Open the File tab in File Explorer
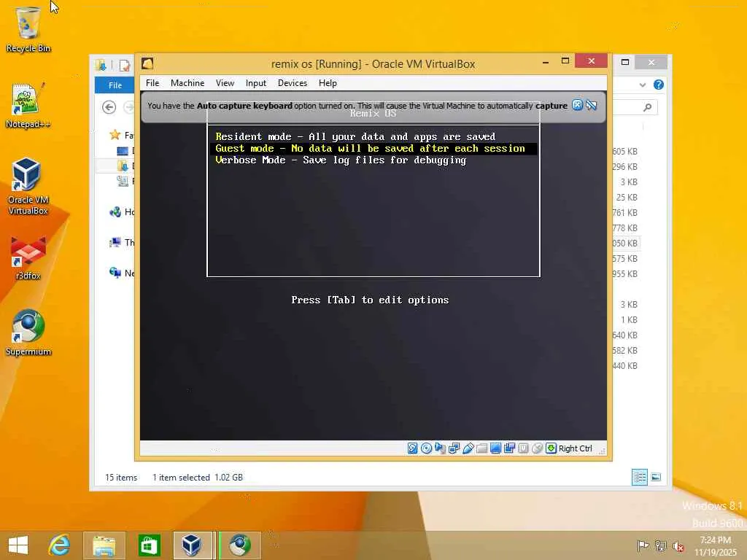The image size is (747, 560). point(115,85)
